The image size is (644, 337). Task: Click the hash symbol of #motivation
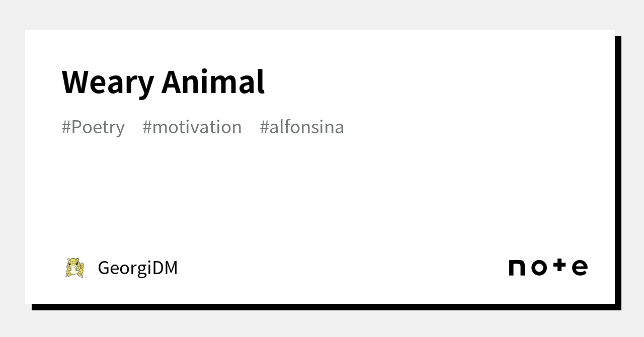coord(147,127)
